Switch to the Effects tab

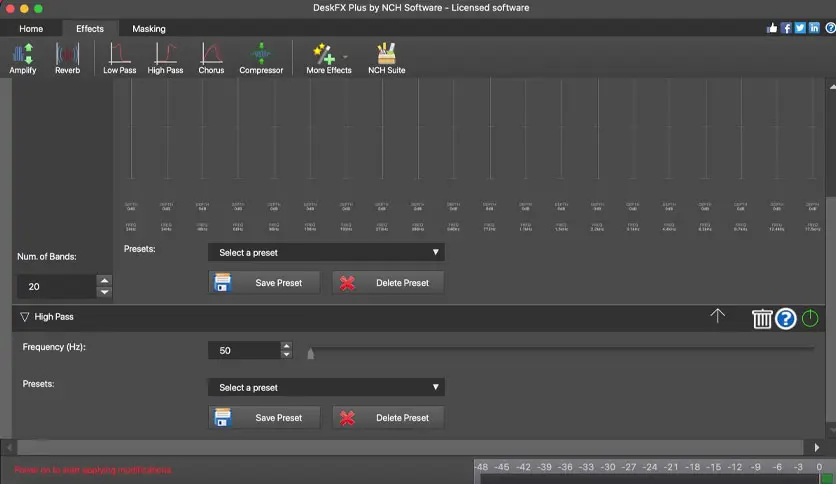point(90,29)
